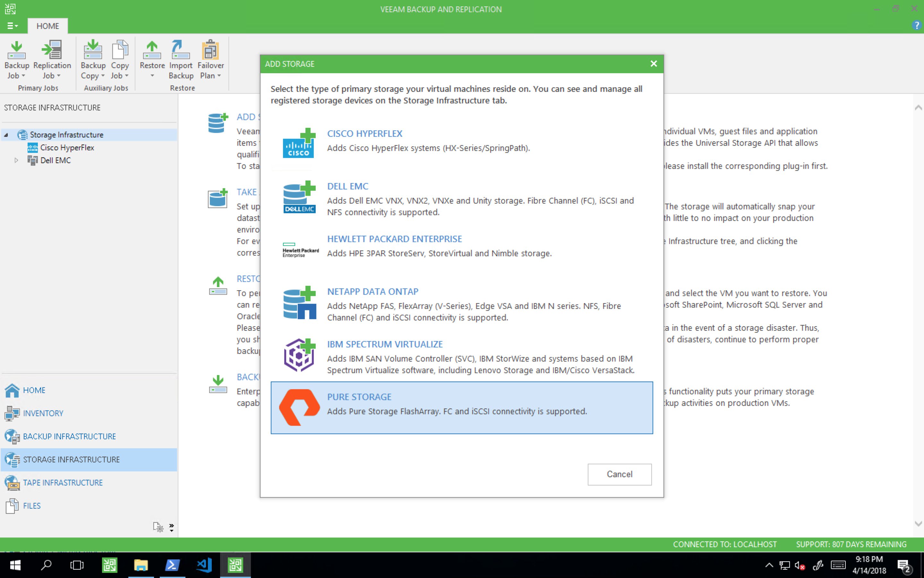
Task: Open the Backup Job ribbon button
Action: (16, 60)
